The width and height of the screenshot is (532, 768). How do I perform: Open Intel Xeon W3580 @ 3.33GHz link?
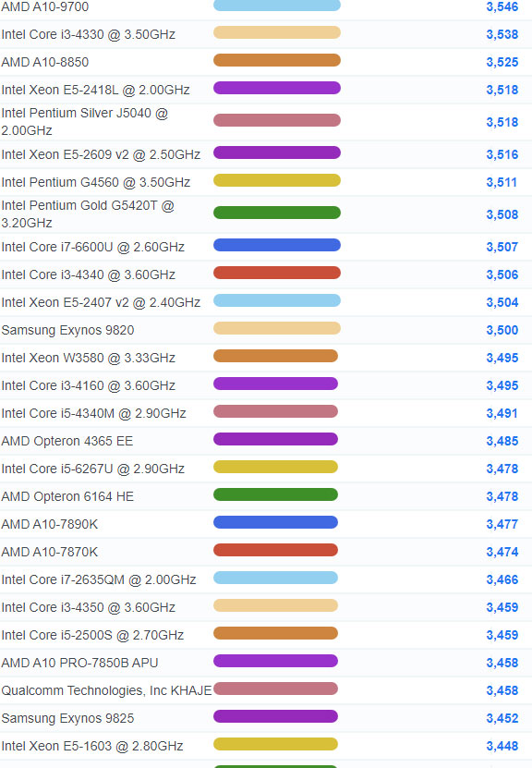pyautogui.click(x=88, y=358)
